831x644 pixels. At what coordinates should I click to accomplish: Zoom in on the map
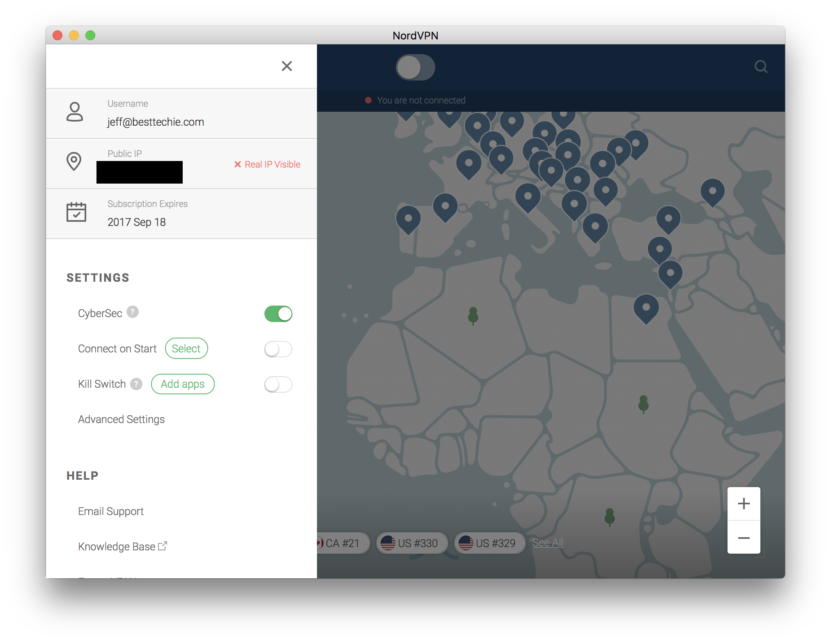click(744, 504)
